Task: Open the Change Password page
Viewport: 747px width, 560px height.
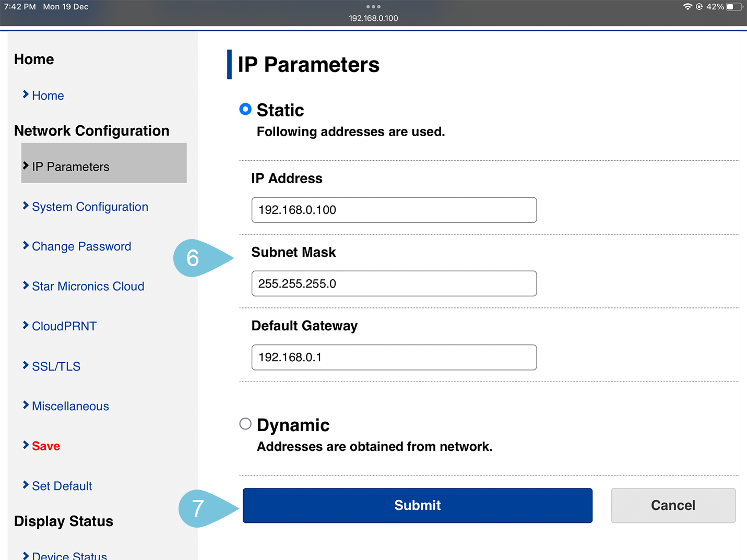Action: tap(81, 246)
